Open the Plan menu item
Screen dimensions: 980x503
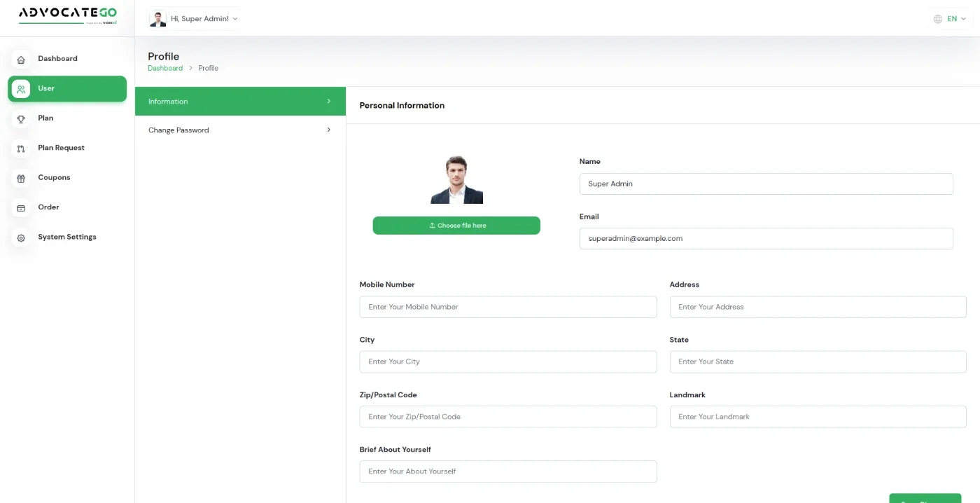click(67, 118)
